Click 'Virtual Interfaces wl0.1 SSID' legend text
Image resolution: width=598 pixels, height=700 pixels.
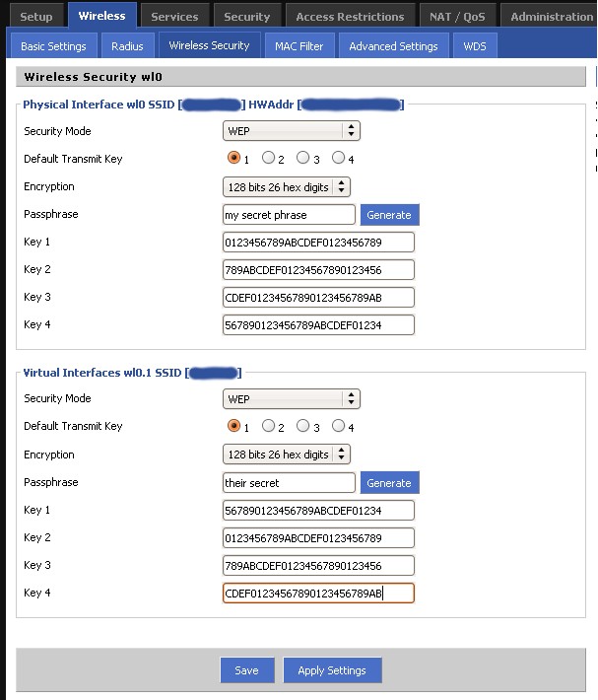102,373
